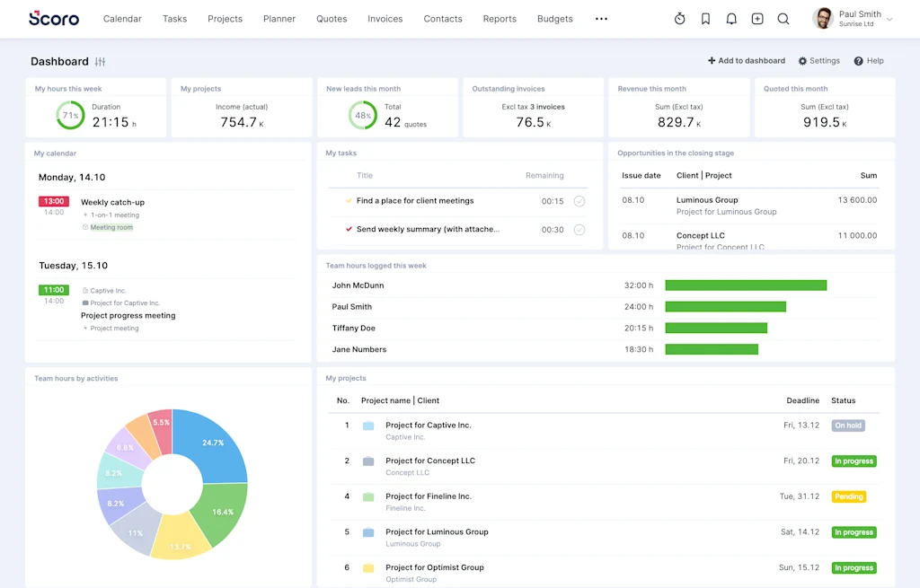This screenshot has width=920, height=588.
Task: Open the Weekly catch-up calendar event
Action: pyautogui.click(x=112, y=202)
